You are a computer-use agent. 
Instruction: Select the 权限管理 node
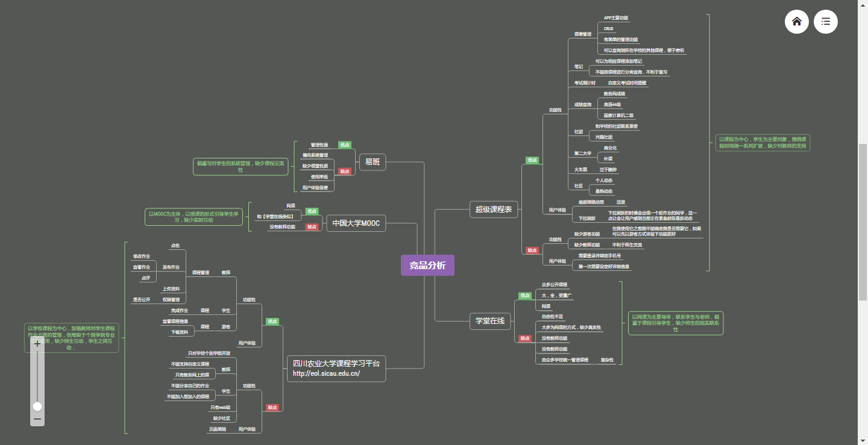(x=171, y=299)
